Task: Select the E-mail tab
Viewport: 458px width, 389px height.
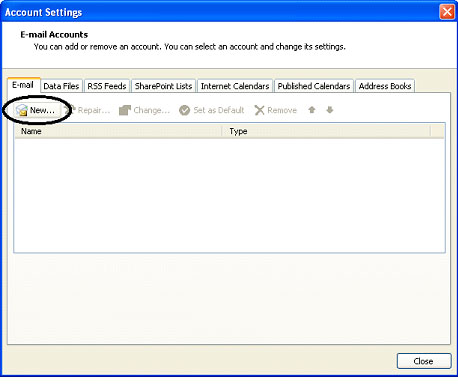Action: tap(23, 85)
